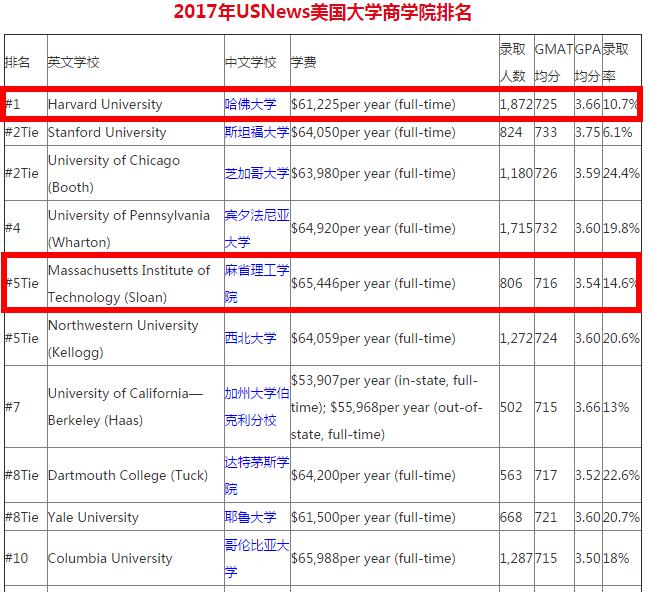This screenshot has height=592, width=659.
Task: Open the 芝加哥大学 link
Action: coord(257,173)
